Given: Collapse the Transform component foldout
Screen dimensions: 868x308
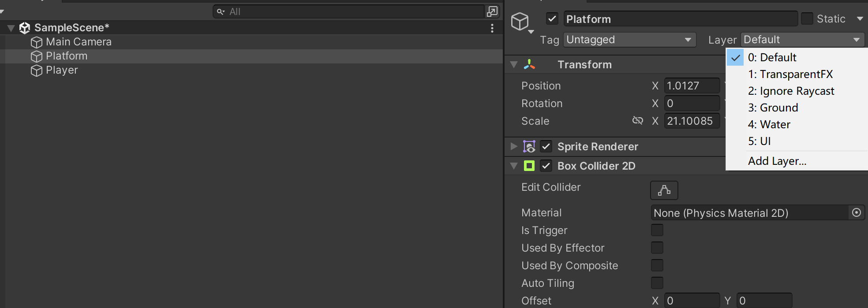Looking at the screenshot, I should 514,64.
